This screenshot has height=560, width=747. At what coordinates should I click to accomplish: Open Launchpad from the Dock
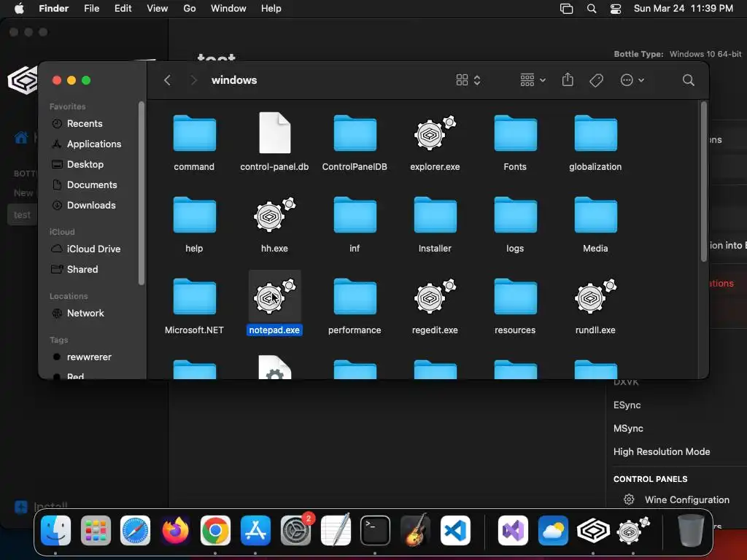click(x=96, y=530)
